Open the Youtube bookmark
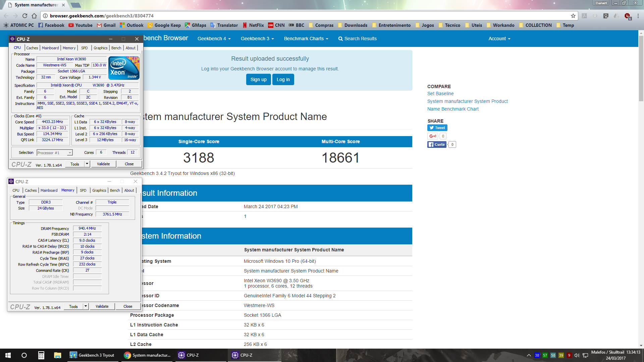This screenshot has height=362, width=644. [80, 25]
